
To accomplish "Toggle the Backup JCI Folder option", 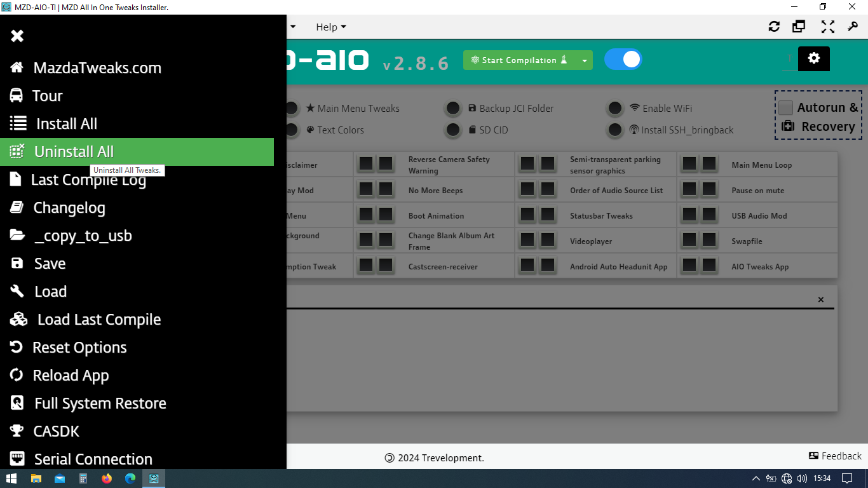I will (452, 109).
